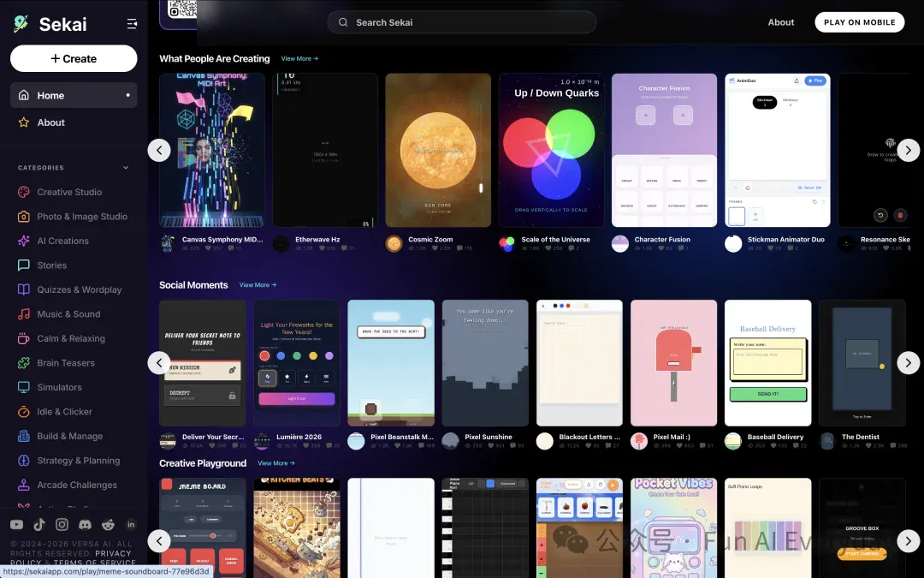Image resolution: width=924 pixels, height=578 pixels.
Task: Click the Build & Manage building icon
Action: (24, 436)
